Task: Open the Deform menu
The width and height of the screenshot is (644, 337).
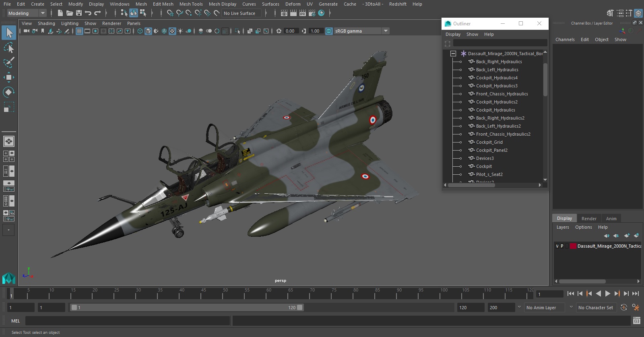Action: (x=293, y=4)
